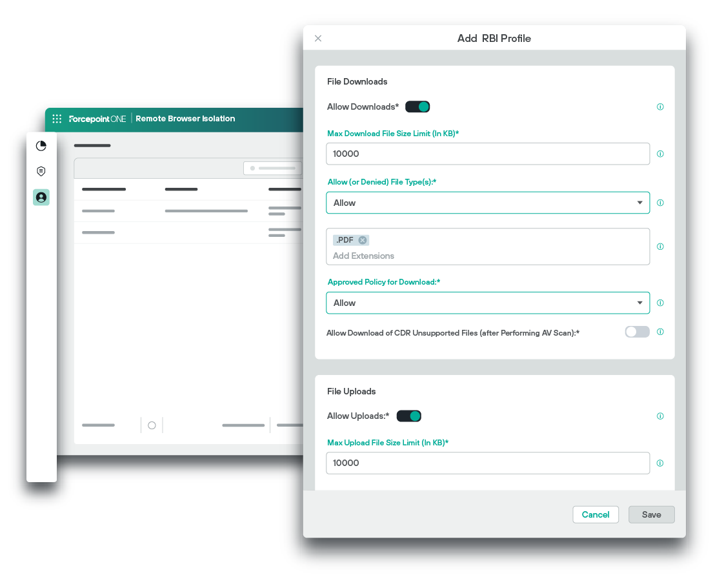Click the Max Upload File Size field
Screen dimensions: 713x588
point(488,463)
